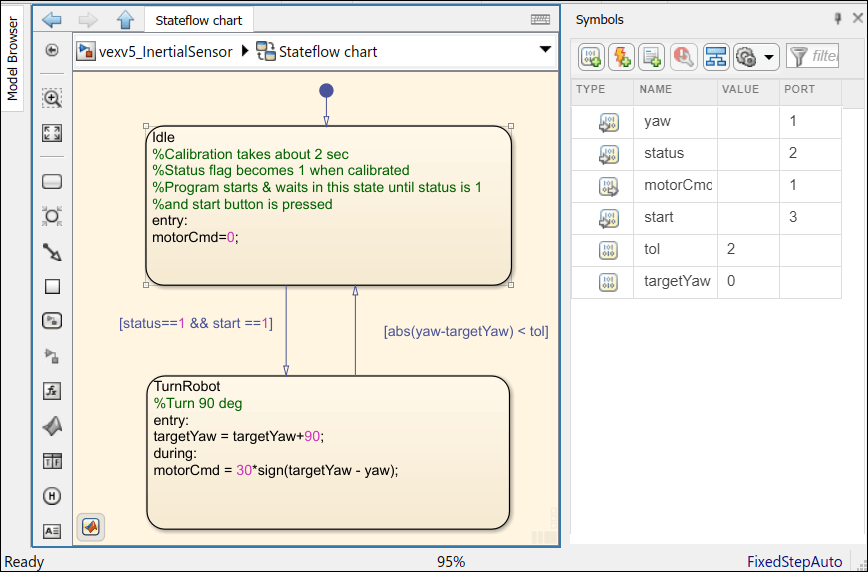Pin the Symbols panel
868x572 pixels.
point(838,19)
